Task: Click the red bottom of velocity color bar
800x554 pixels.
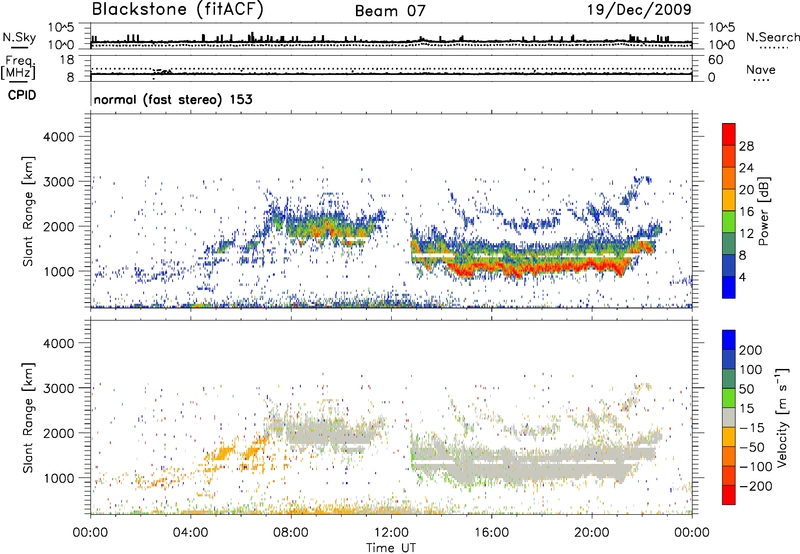Action: (729, 495)
